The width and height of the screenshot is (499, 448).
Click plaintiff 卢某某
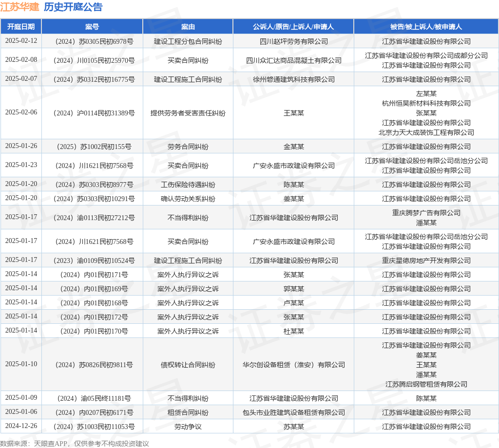point(294,303)
